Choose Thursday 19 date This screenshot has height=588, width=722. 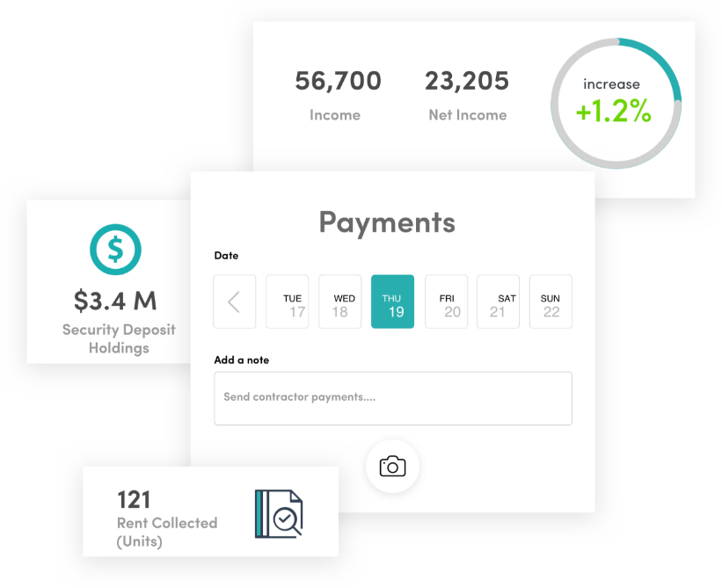(393, 301)
